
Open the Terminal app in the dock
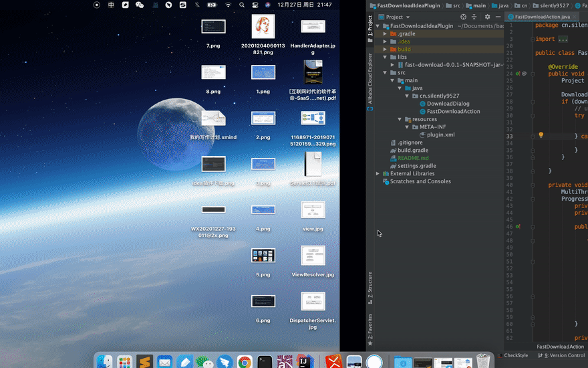[x=265, y=362]
